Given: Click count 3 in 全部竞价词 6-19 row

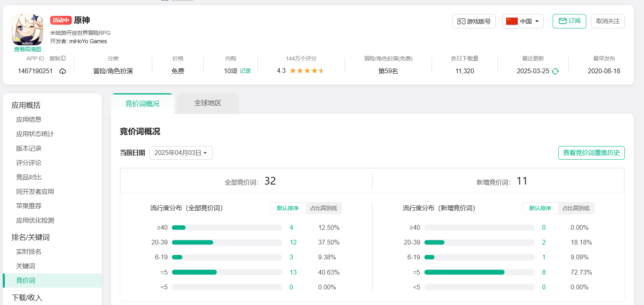Looking at the screenshot, I should [x=291, y=257].
